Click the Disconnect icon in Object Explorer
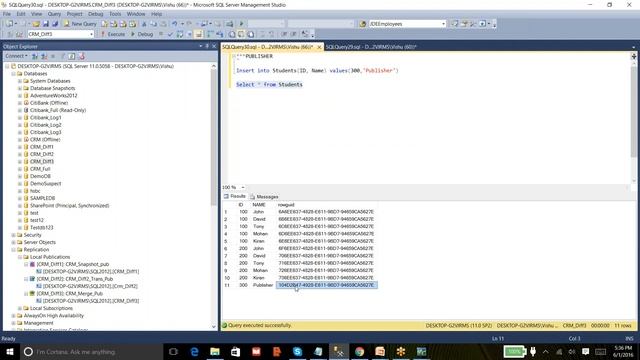This screenshot has height=360, width=640. [44, 56]
